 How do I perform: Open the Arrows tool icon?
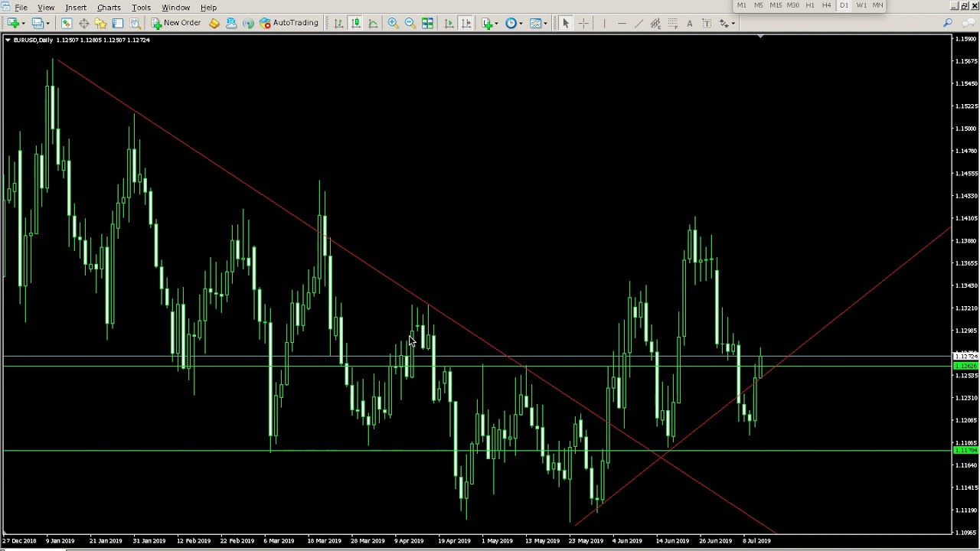click(723, 23)
